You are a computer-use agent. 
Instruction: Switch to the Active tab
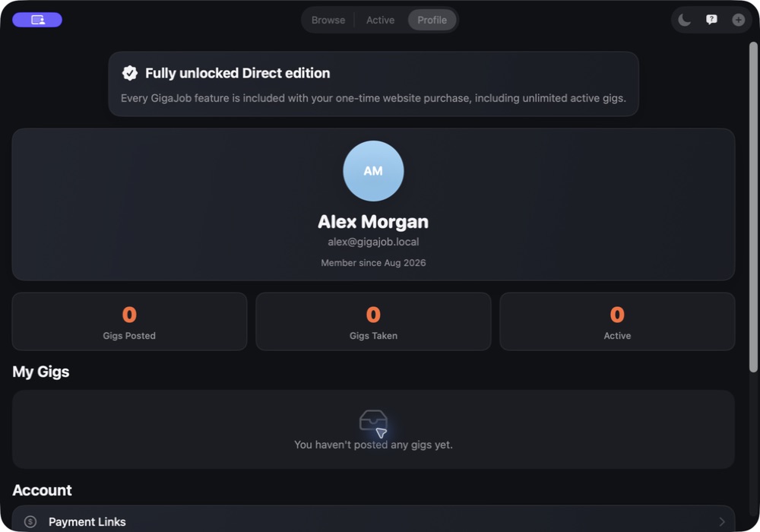(x=380, y=21)
